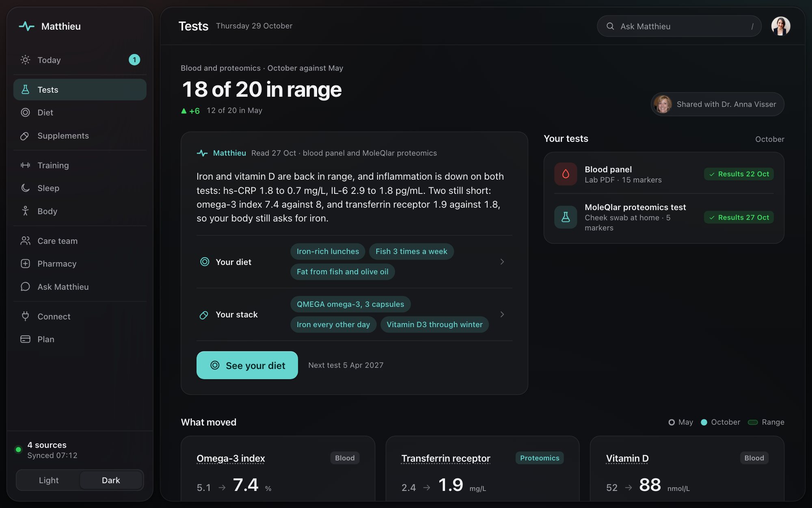The height and width of the screenshot is (508, 812).
Task: Switch theme to Dark mode
Action: click(111, 480)
